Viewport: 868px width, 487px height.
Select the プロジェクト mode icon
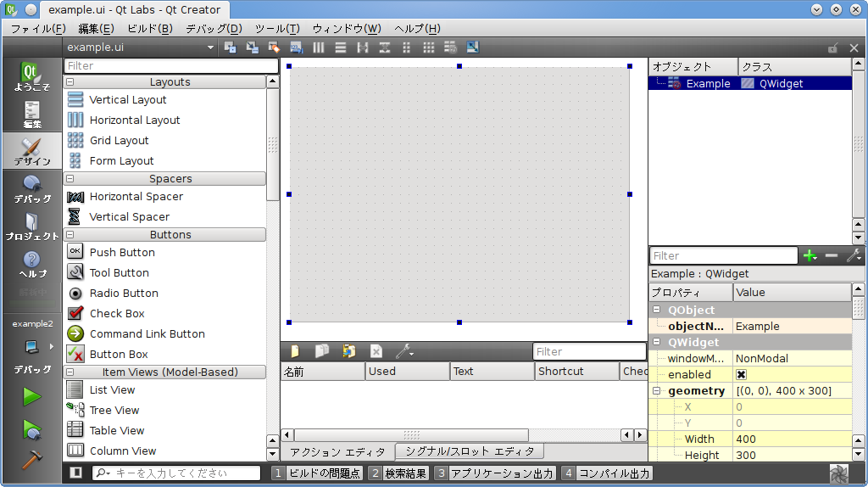click(31, 227)
